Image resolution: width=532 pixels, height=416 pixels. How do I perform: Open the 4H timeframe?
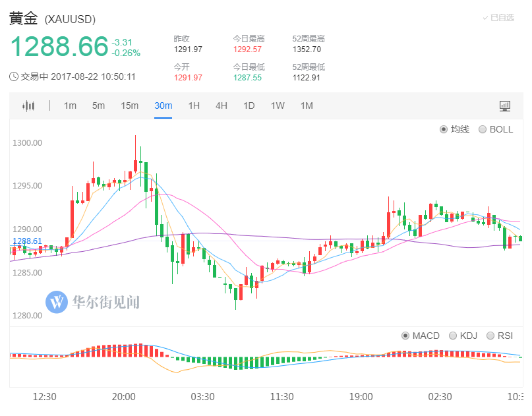coord(222,106)
